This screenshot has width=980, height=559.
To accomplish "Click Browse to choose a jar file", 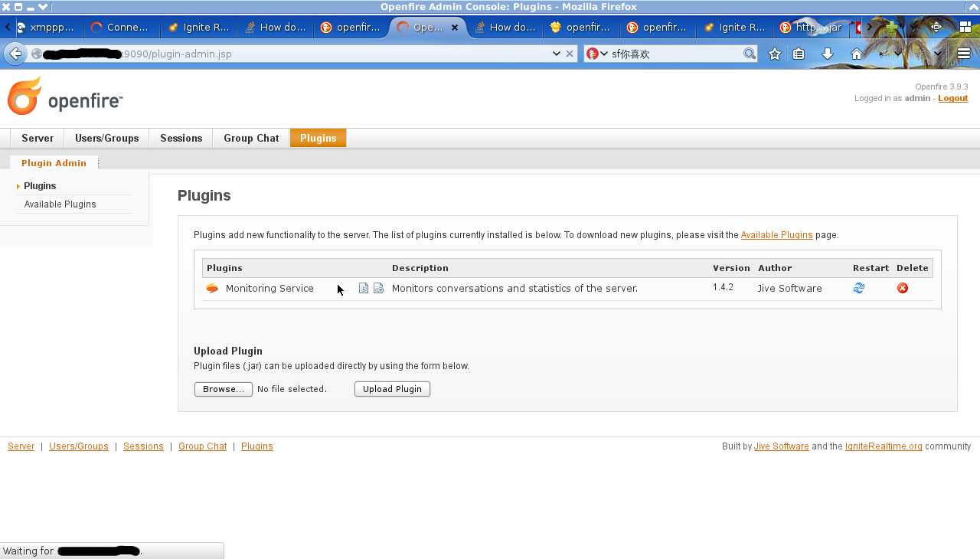I will [x=224, y=389].
